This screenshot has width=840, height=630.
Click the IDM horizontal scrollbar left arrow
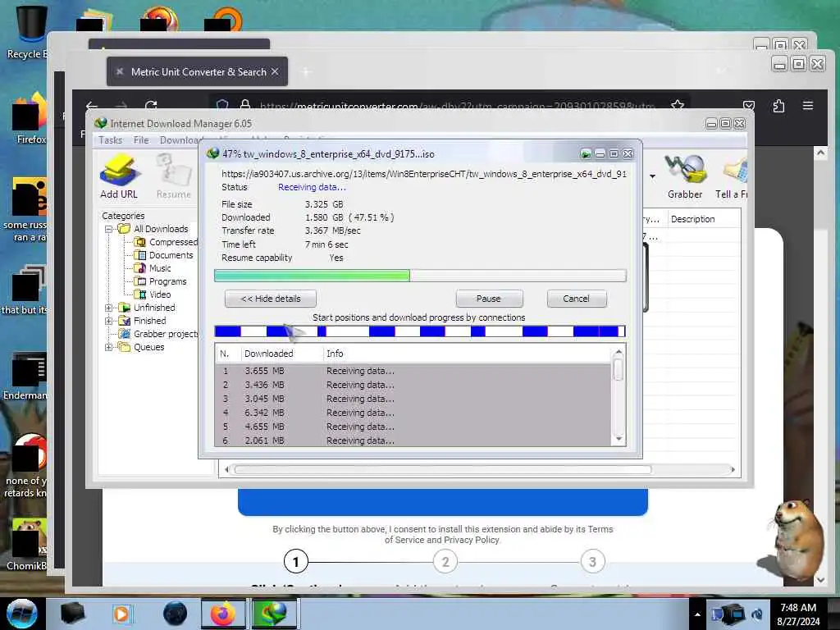coord(226,470)
